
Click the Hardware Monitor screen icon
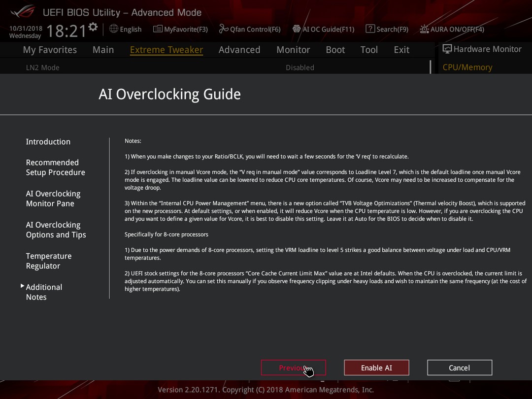click(447, 49)
